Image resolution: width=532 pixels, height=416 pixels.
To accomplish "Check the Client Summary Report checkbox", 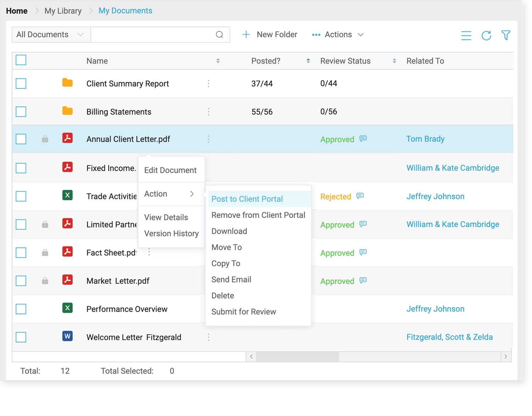I will [x=21, y=83].
